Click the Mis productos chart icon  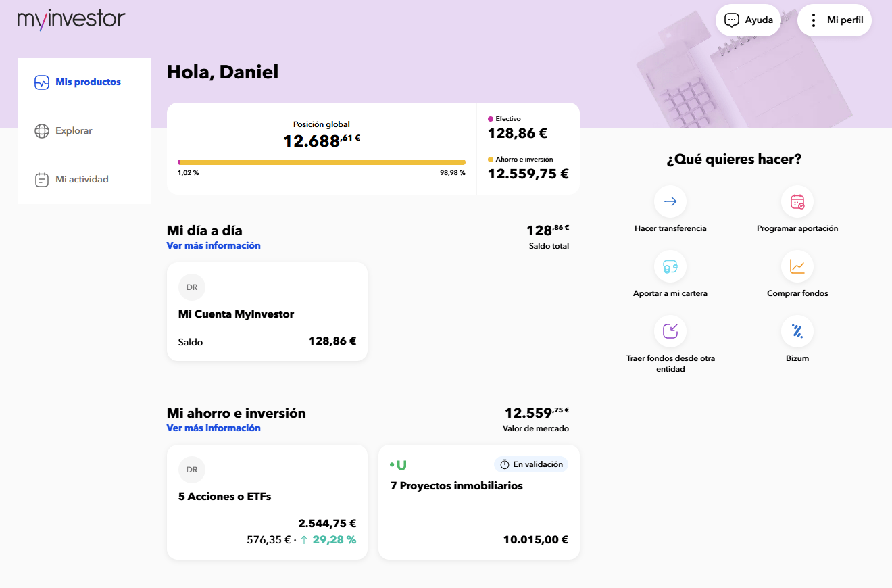coord(42,82)
